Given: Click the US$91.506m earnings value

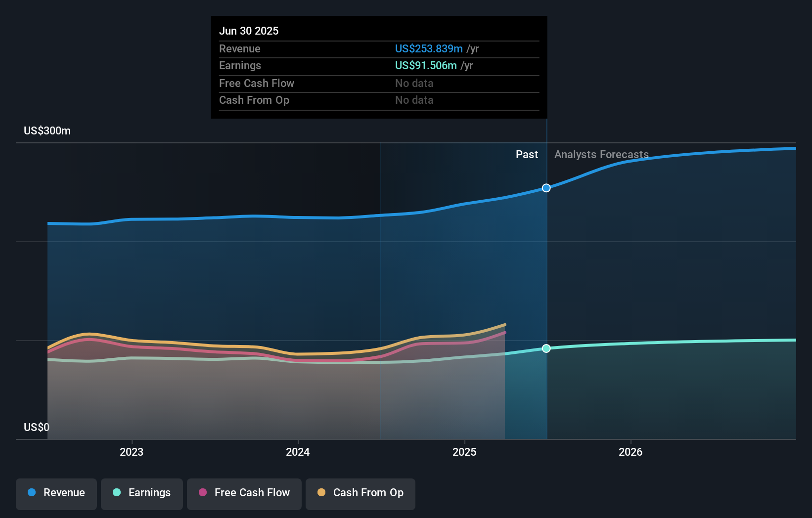Looking at the screenshot, I should 426,65.
